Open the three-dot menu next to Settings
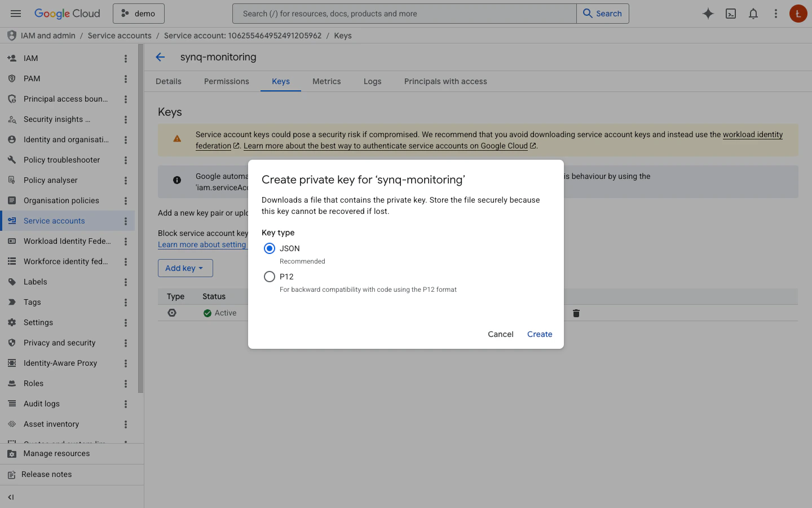The image size is (812, 508). click(x=126, y=322)
